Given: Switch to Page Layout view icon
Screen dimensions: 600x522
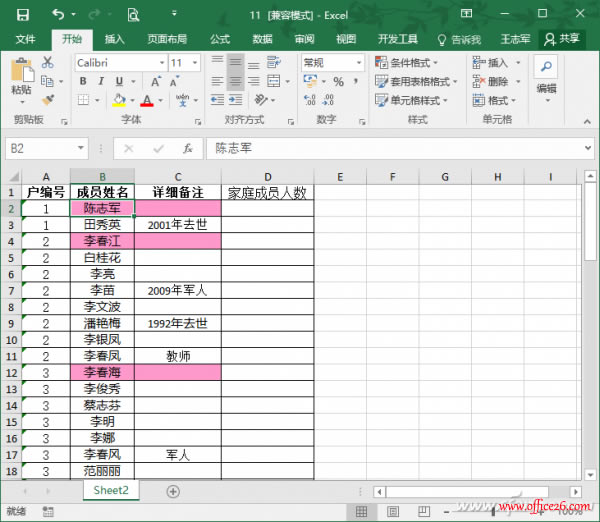Looking at the screenshot, I should pos(393,511).
